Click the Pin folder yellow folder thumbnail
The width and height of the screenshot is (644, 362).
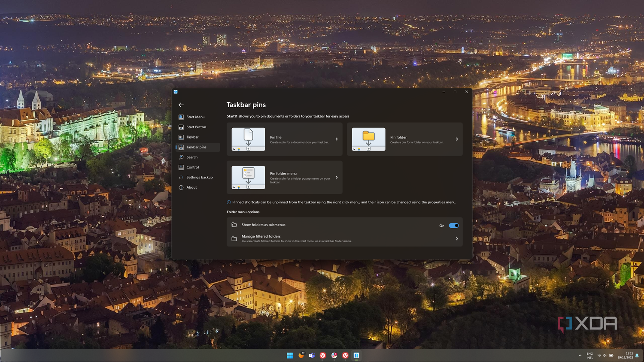tap(368, 139)
